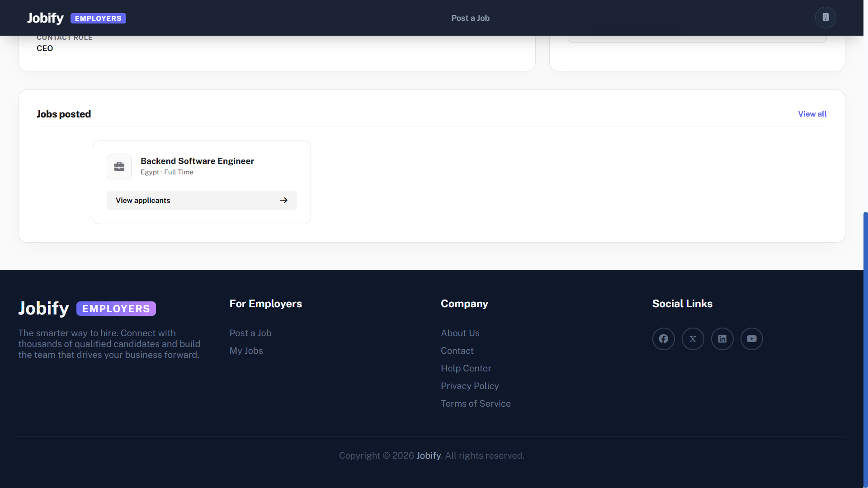Click the Jobify logo in header

click(x=45, y=18)
